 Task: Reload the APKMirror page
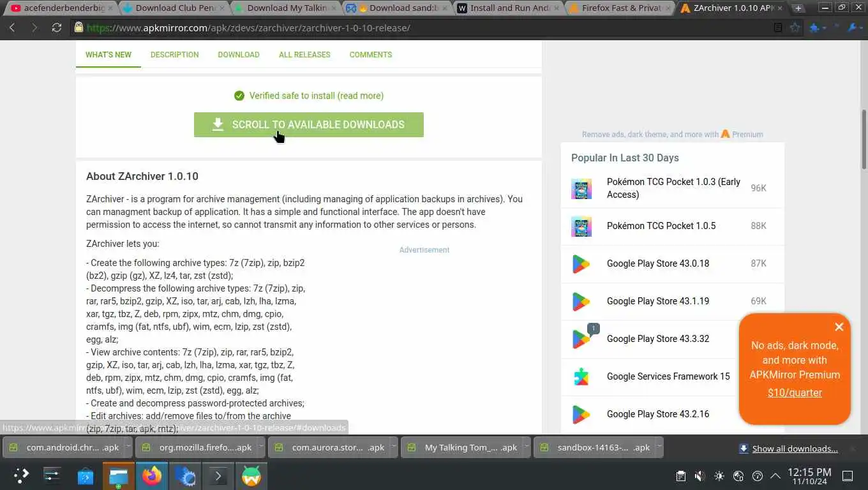(x=57, y=28)
